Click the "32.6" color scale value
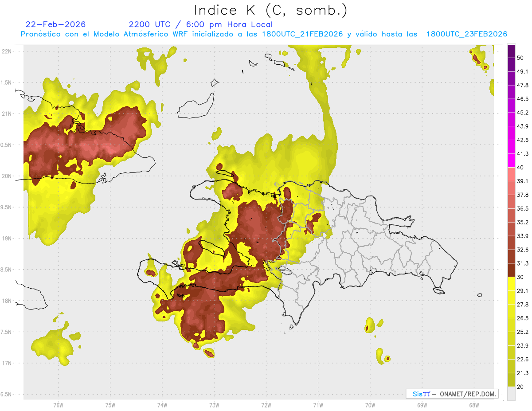Screen dimensions: 532x411 coord(523,250)
